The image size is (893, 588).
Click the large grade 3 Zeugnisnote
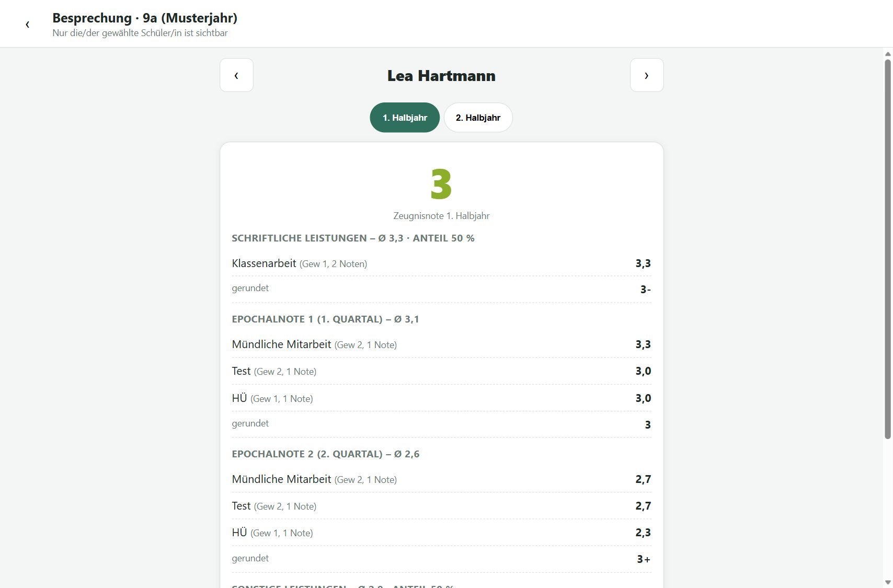click(x=441, y=185)
